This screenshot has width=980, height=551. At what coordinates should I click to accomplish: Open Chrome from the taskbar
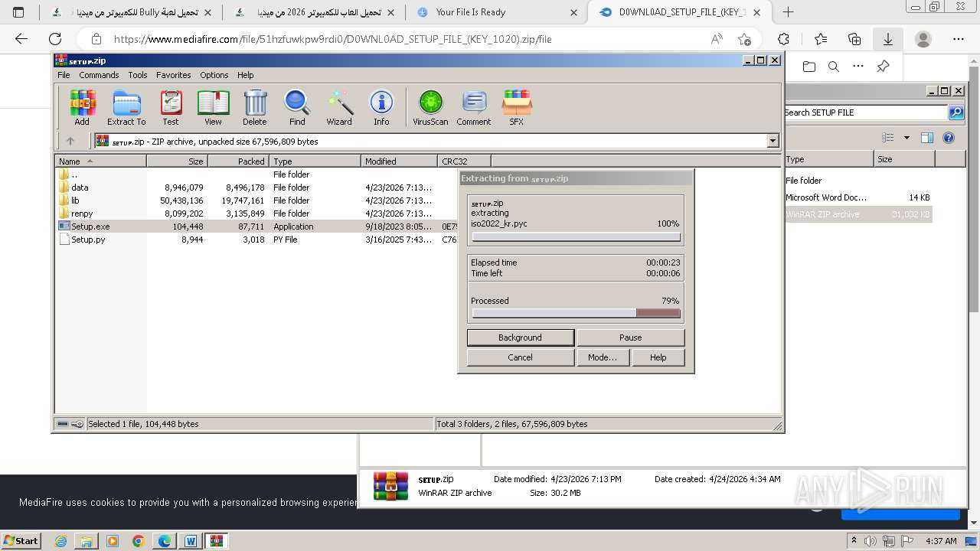point(139,541)
